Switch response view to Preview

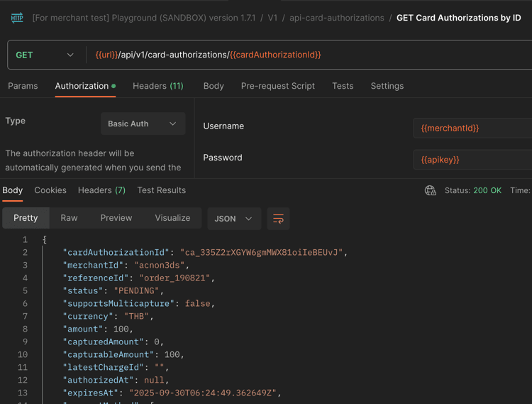tap(116, 218)
